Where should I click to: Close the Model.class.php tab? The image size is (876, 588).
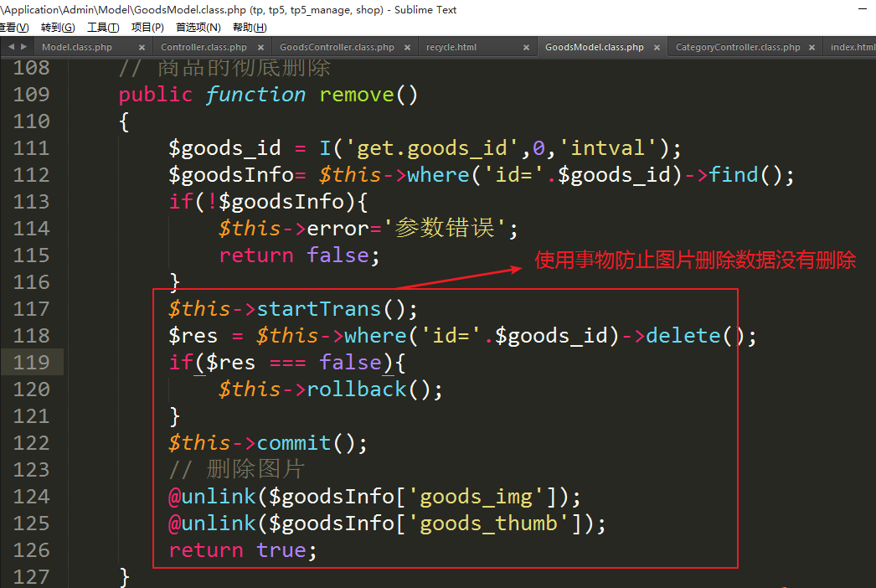142,48
